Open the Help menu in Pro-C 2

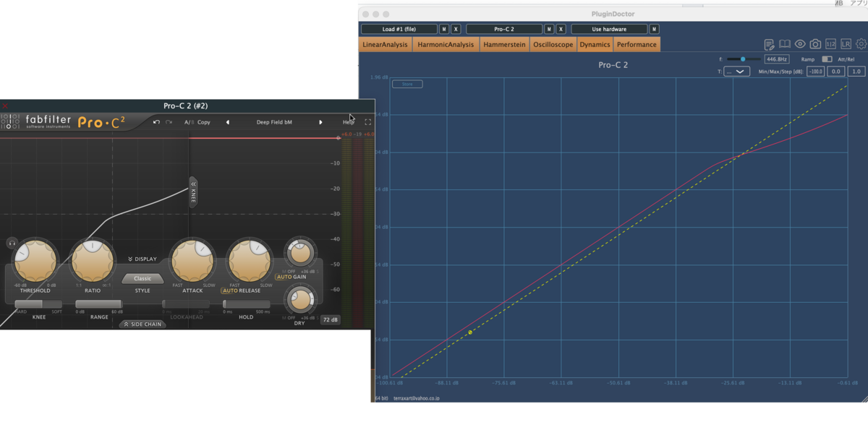coord(349,122)
